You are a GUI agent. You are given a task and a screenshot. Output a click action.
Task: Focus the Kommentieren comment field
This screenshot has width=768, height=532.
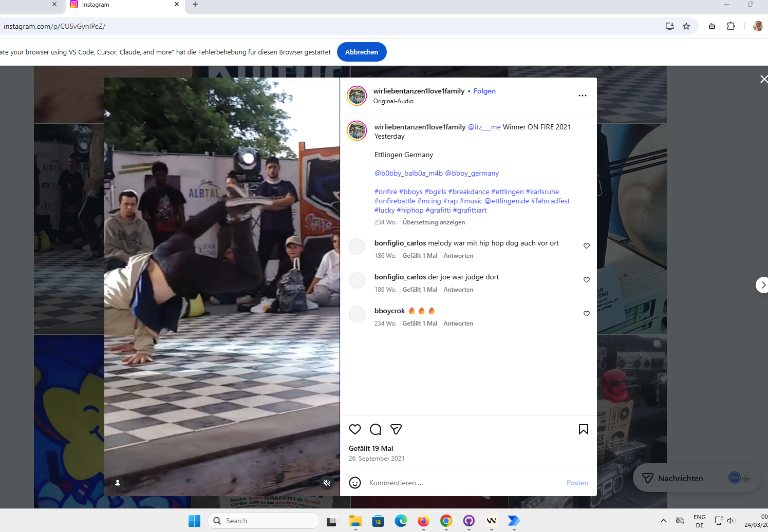462,483
